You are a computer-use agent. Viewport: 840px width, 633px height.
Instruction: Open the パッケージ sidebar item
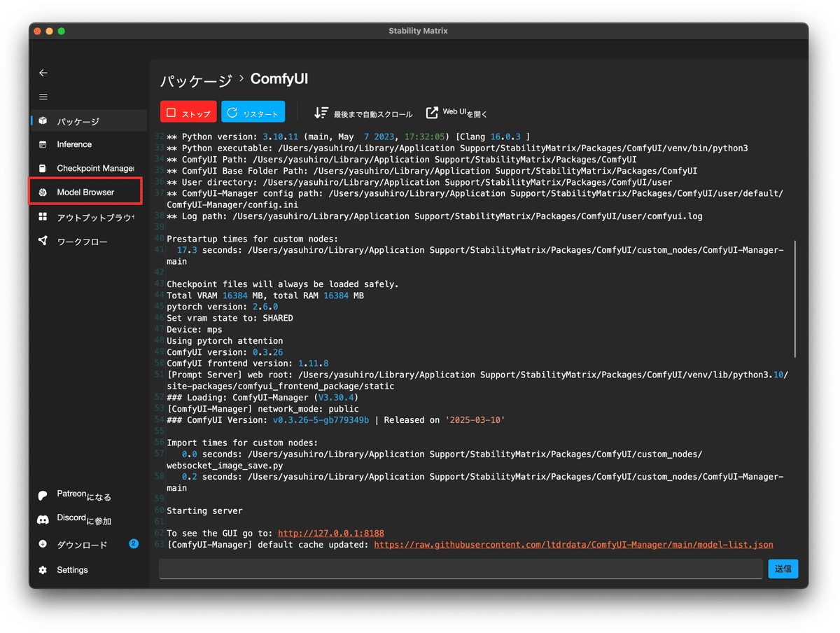87,121
